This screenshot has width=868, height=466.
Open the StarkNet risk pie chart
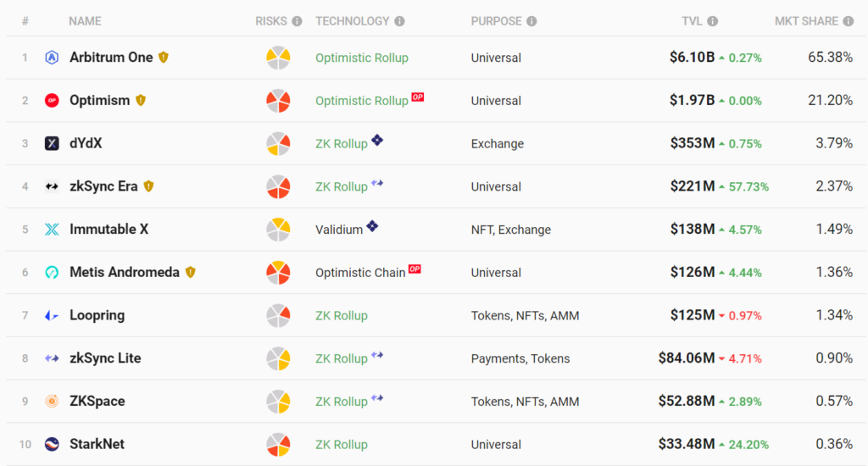(278, 445)
